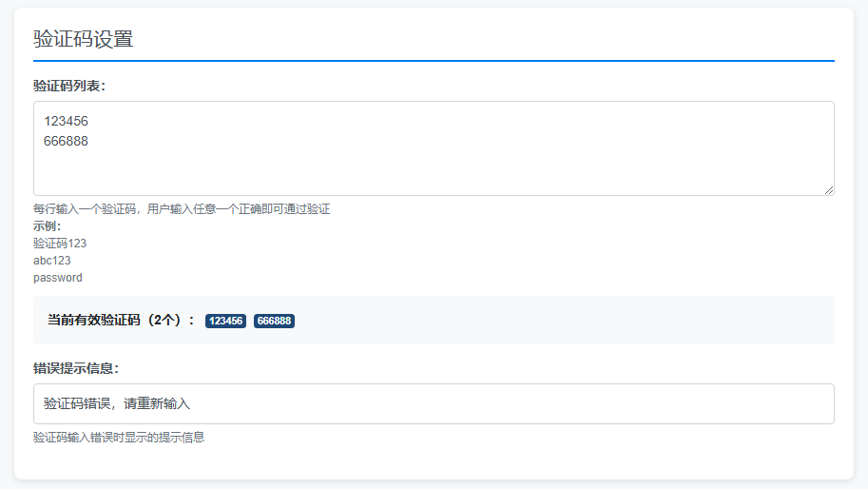Click the 123456 valid code badge

(x=226, y=322)
